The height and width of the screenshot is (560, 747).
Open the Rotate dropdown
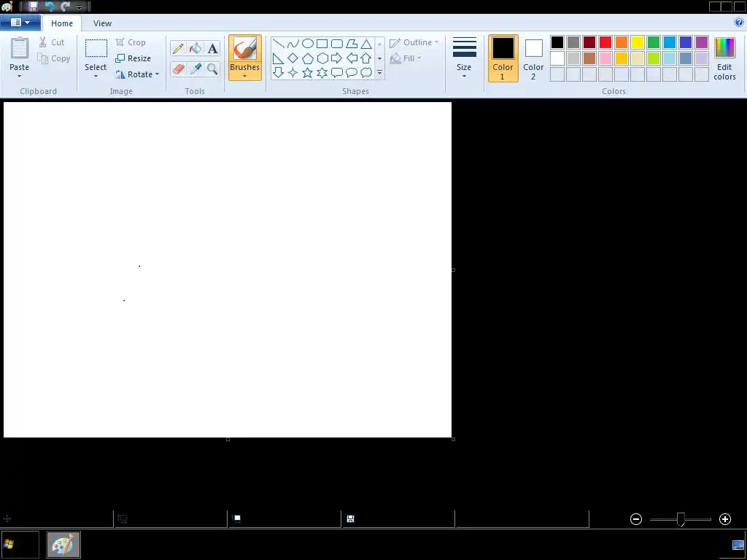(x=137, y=74)
